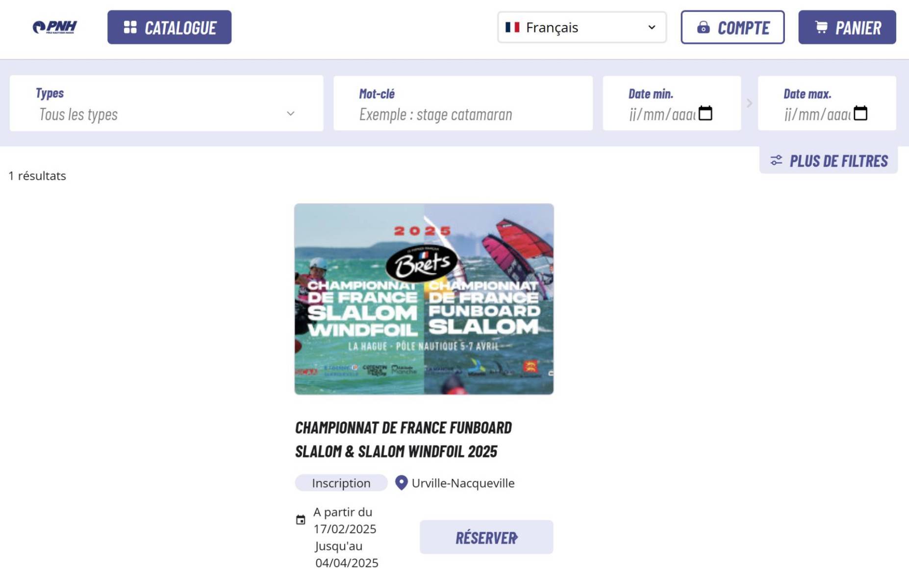This screenshot has width=909, height=588.
Task: Click the language dropdown chevron arrow
Action: (652, 27)
